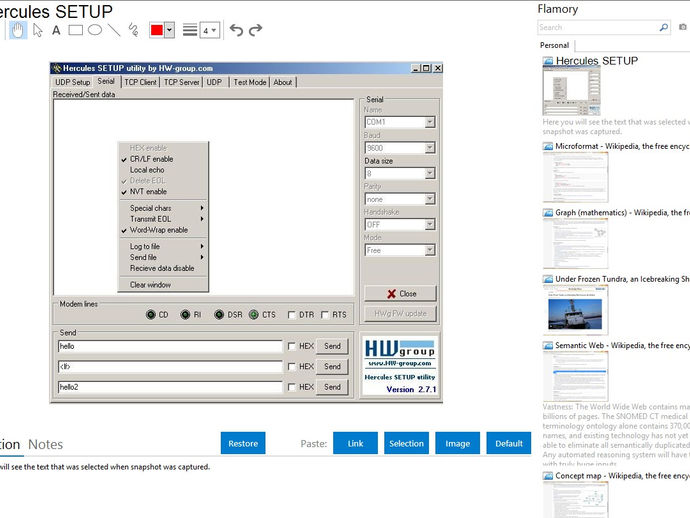Toggle the DTR checkbox
The width and height of the screenshot is (690, 518).
(291, 315)
